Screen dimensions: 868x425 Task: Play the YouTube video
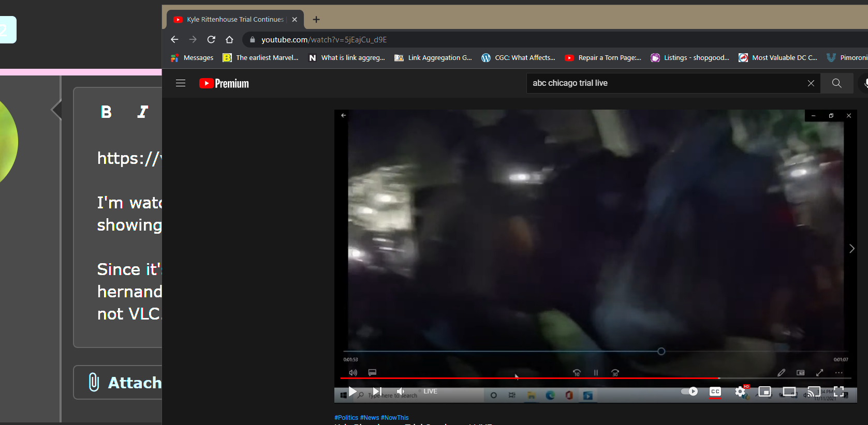[352, 391]
